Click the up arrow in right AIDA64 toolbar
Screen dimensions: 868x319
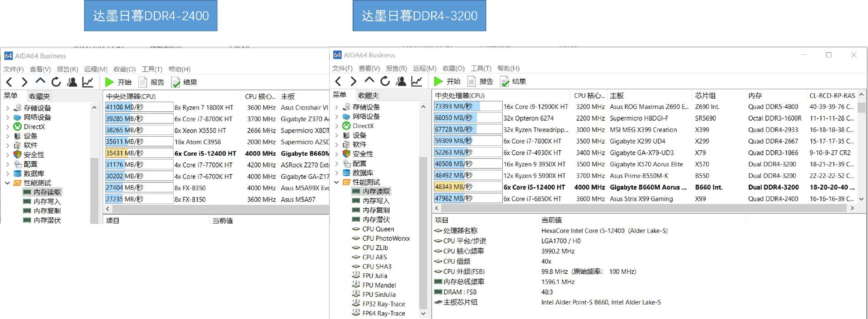pyautogui.click(x=369, y=81)
